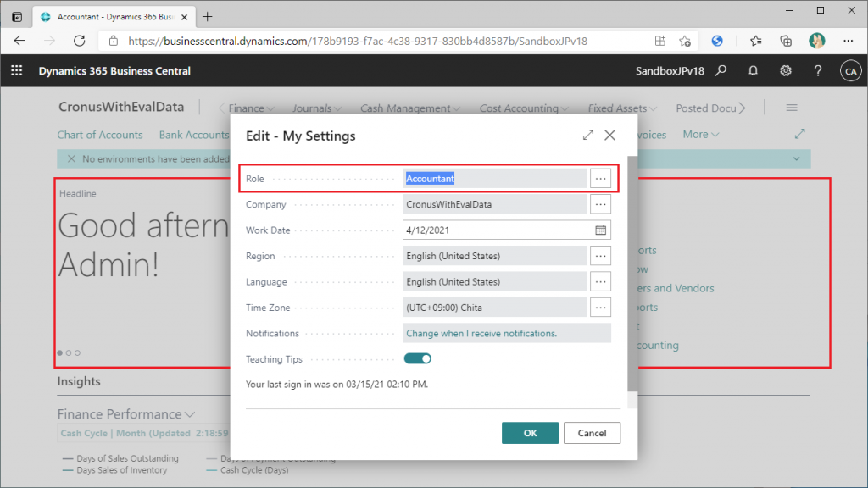This screenshot has height=488, width=868.
Task: Click the Region field value
Action: click(x=494, y=256)
